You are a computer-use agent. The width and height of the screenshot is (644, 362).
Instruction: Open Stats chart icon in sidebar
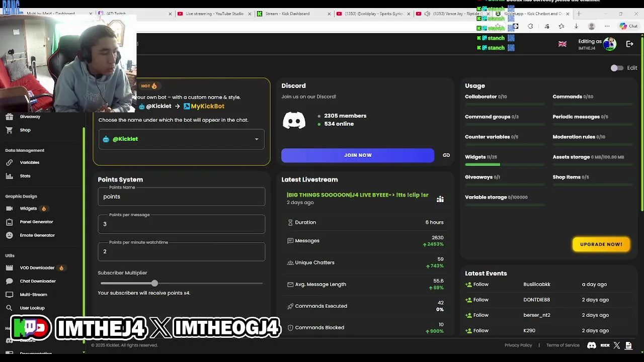(9, 176)
